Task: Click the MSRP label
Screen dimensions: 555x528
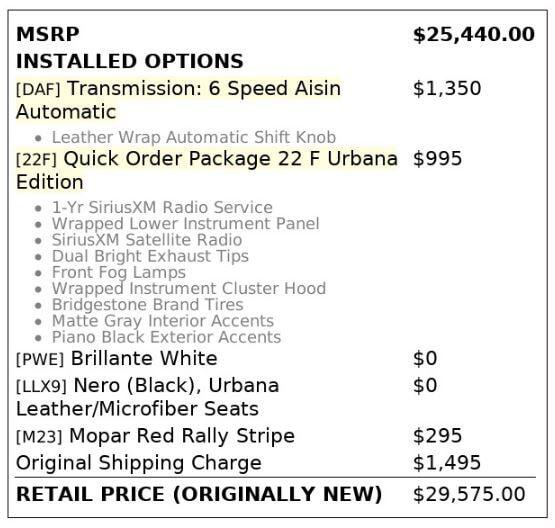Action: point(47,35)
